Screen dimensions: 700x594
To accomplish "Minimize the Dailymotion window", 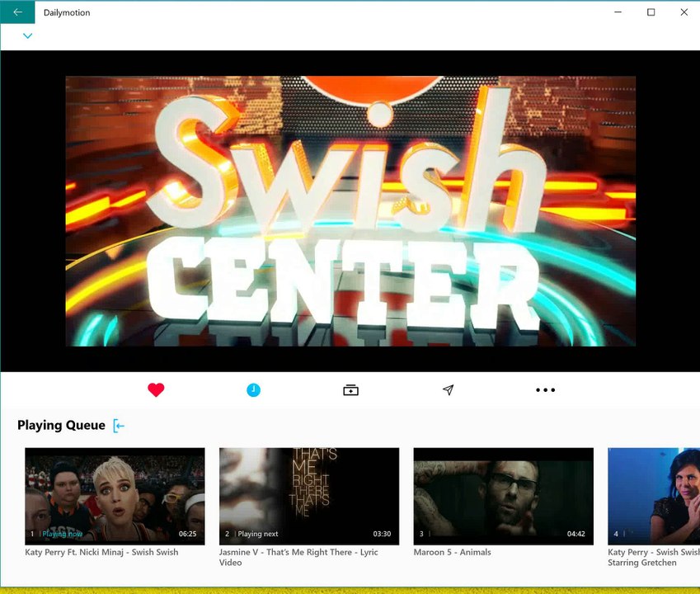I will pos(618,12).
